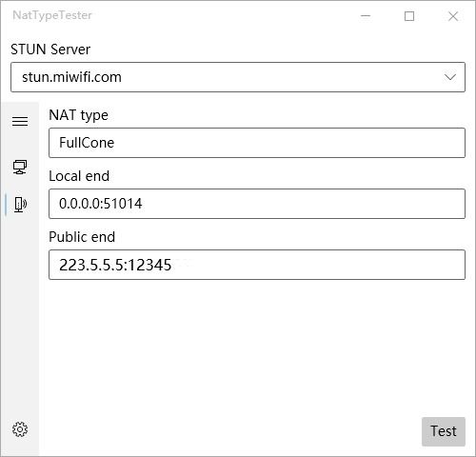
Task: Click the STUN Server label
Action: tap(50, 50)
